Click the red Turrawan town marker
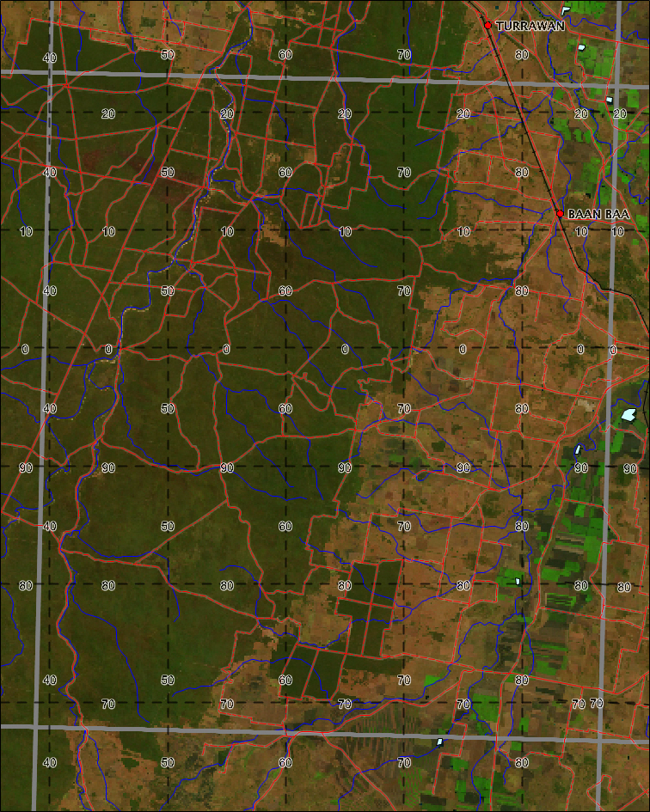The image size is (650, 812). 487,25
